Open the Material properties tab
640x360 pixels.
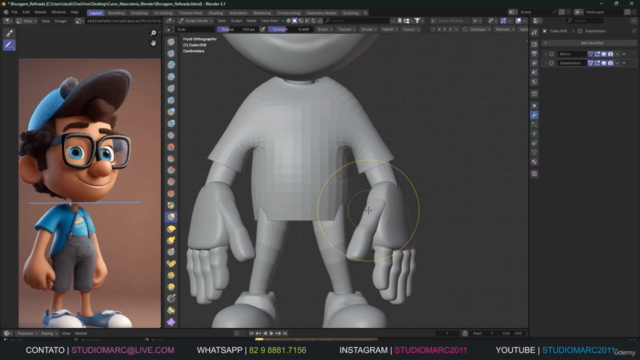(534, 162)
